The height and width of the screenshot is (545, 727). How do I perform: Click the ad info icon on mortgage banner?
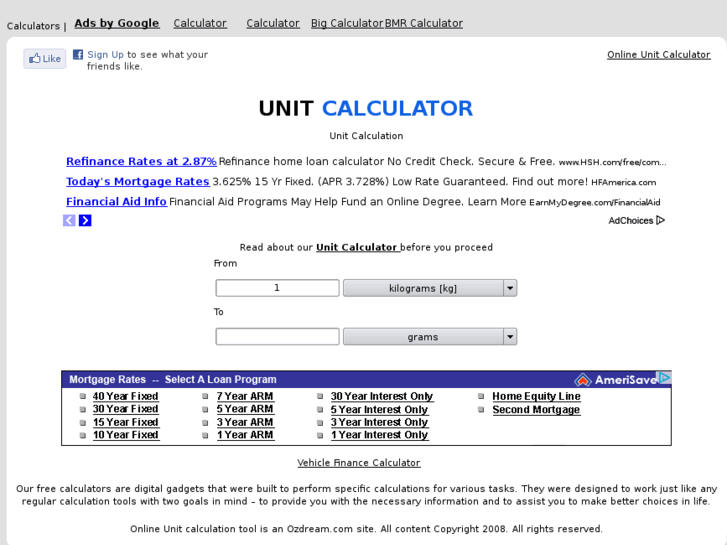664,378
